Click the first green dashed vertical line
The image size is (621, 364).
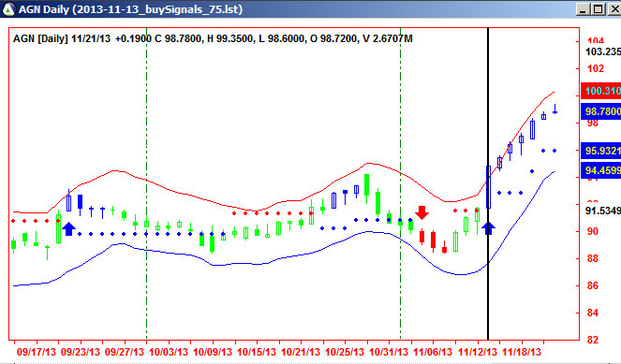(146, 183)
